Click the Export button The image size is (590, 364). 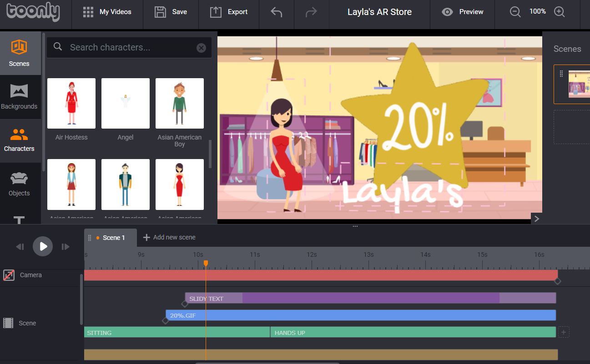pos(229,12)
